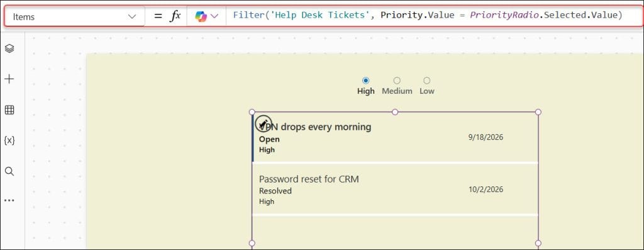Open the Variables {x} icon
644x250 pixels.
(9, 140)
